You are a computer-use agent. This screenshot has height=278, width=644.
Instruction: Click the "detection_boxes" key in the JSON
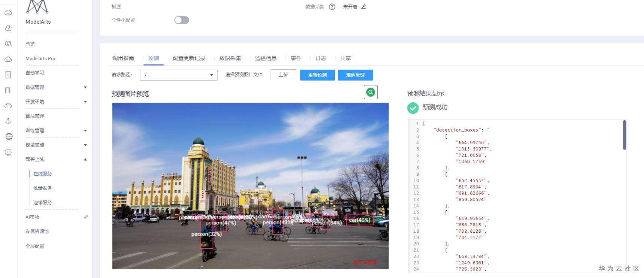[458, 130]
